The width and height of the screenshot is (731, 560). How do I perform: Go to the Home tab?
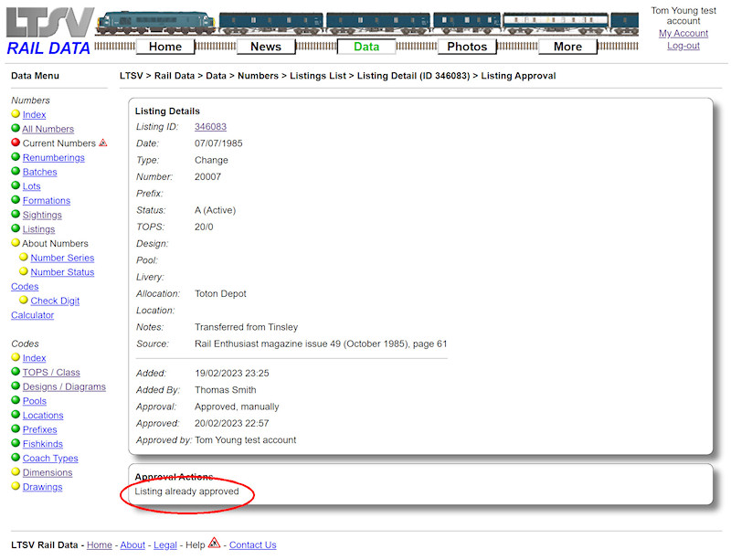coord(165,46)
